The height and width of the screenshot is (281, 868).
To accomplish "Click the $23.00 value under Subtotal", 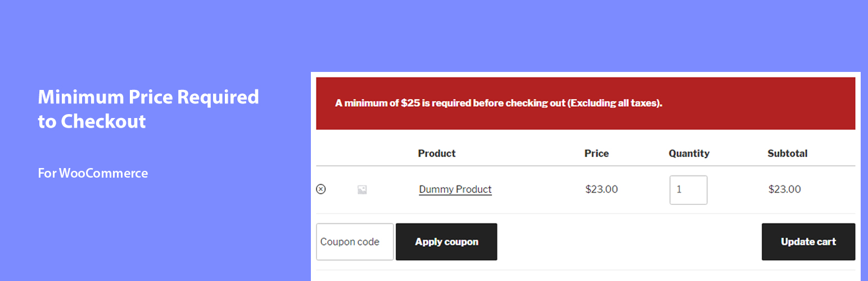I will pyautogui.click(x=784, y=189).
